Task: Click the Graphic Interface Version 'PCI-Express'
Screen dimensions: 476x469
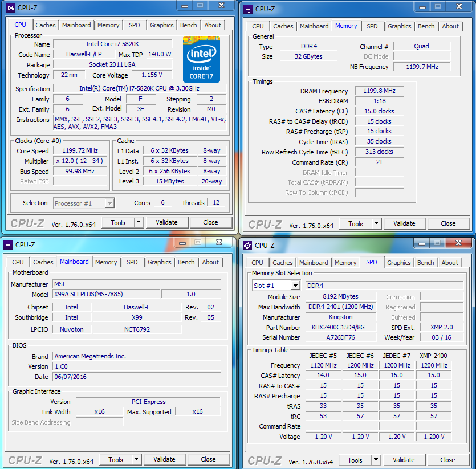Action: click(x=148, y=402)
